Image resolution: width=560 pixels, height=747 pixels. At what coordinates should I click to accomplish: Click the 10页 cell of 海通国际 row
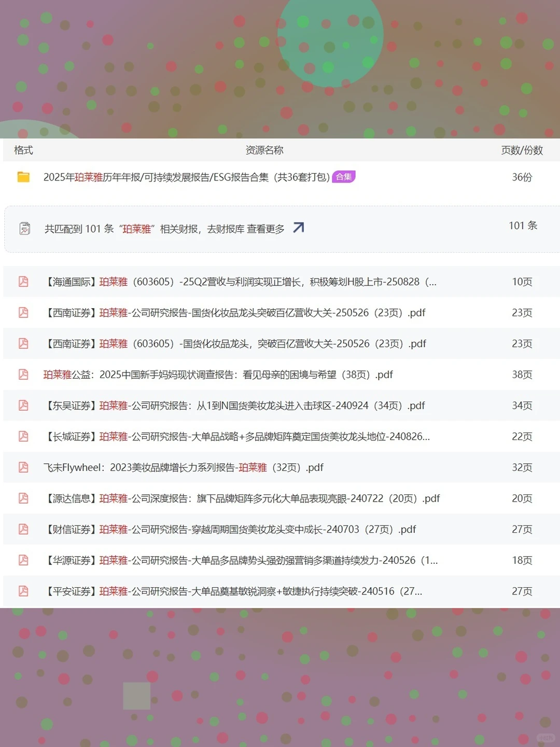[522, 282]
